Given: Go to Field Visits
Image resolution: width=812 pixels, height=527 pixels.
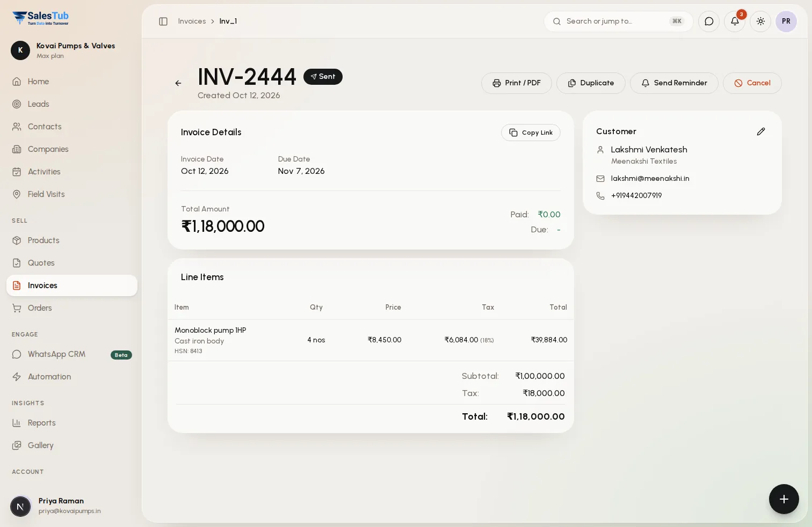Looking at the screenshot, I should (72, 194).
